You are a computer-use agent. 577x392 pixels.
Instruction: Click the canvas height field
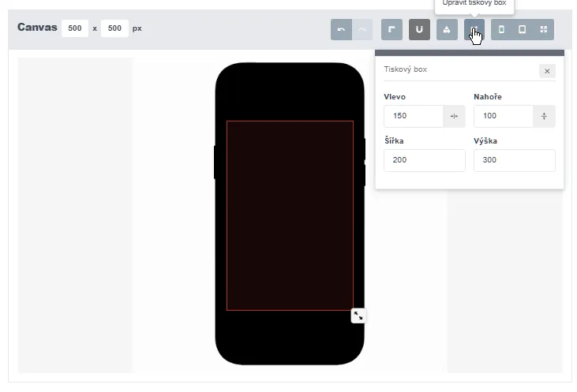click(x=114, y=28)
